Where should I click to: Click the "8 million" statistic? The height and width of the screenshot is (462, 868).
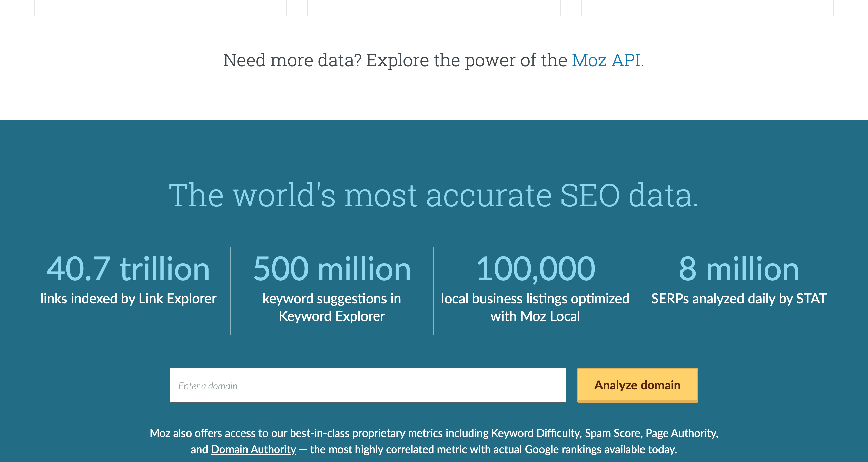pos(739,269)
